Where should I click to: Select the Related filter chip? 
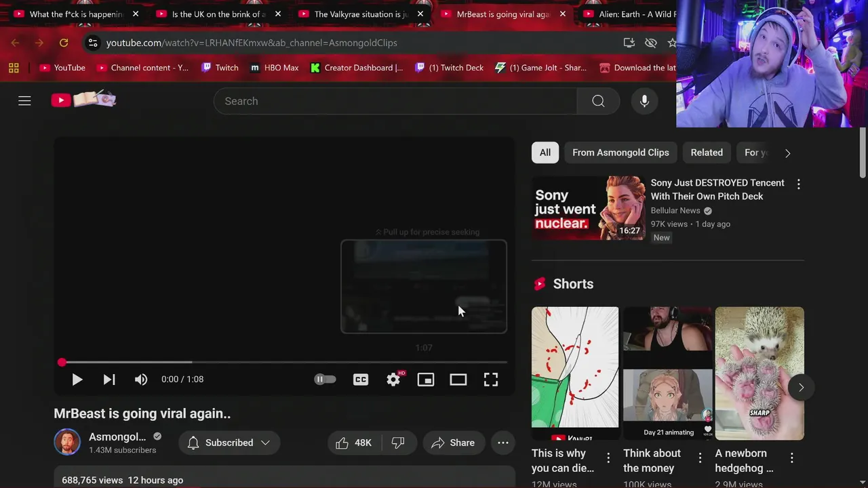coord(707,152)
